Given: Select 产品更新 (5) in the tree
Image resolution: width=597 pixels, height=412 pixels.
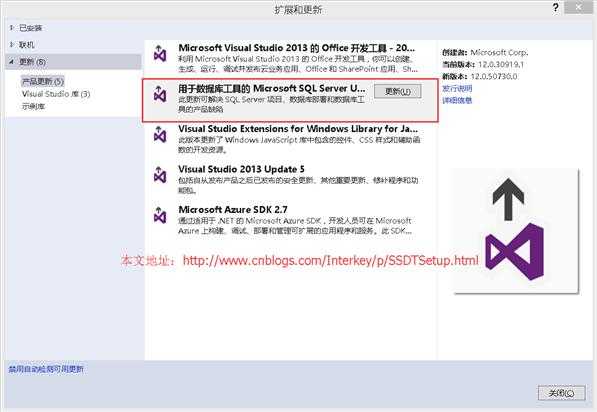Looking at the screenshot, I should pyautogui.click(x=43, y=81).
